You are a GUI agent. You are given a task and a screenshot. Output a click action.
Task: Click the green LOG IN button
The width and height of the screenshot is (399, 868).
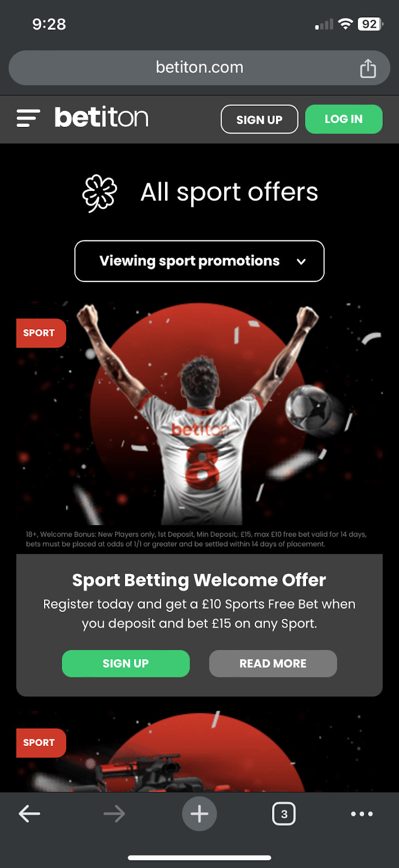coord(344,119)
